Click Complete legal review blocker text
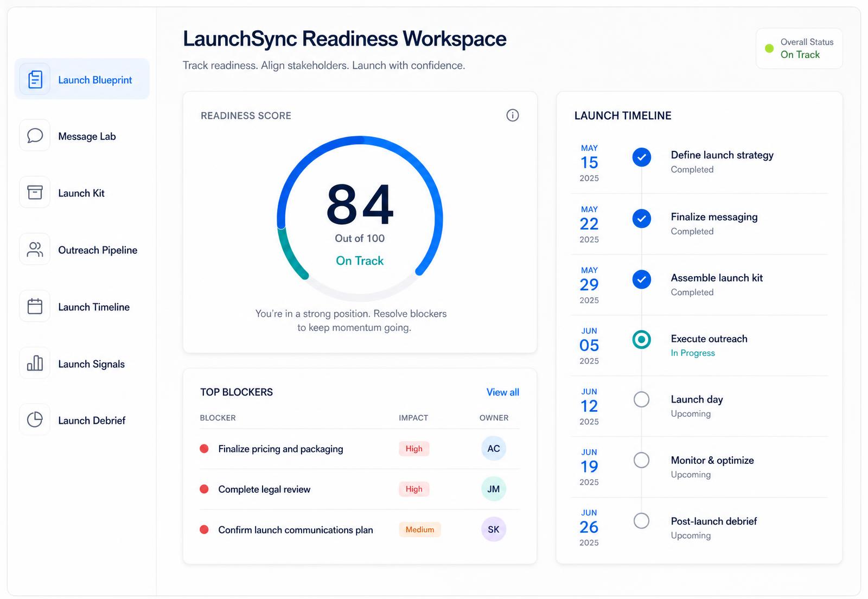Screen dimensions: 868x599 click(x=264, y=489)
